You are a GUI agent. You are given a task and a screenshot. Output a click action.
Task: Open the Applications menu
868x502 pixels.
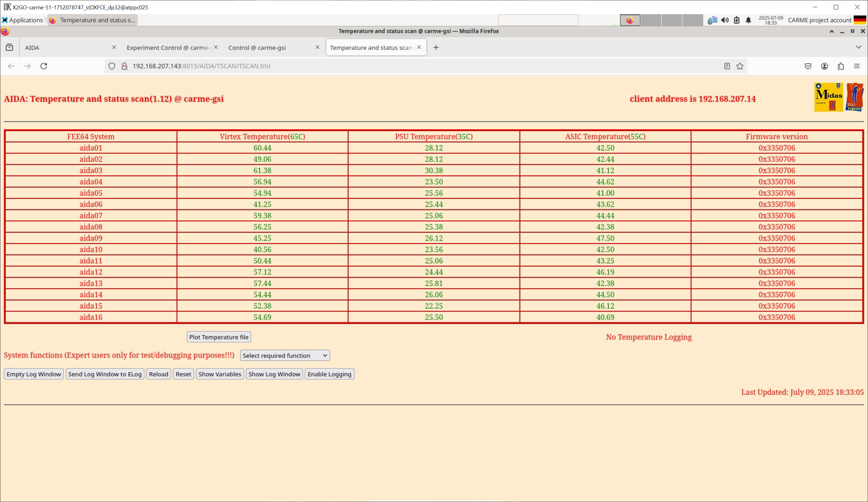(x=23, y=20)
